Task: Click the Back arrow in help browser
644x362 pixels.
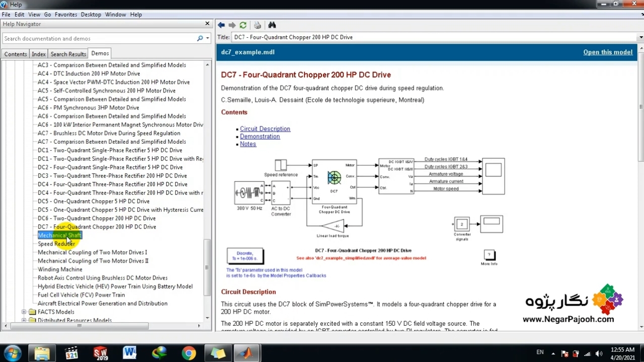Action: tap(221, 25)
